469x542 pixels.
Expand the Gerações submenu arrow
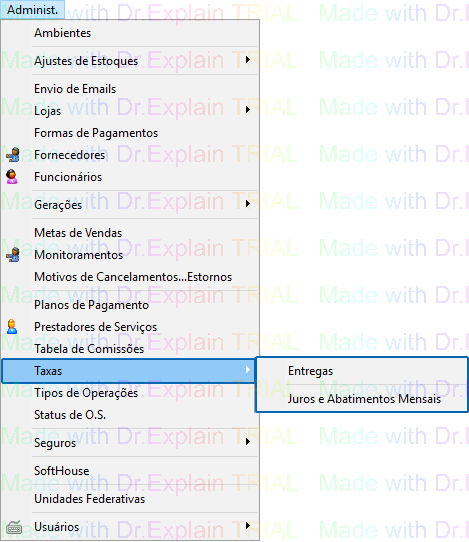tap(247, 204)
